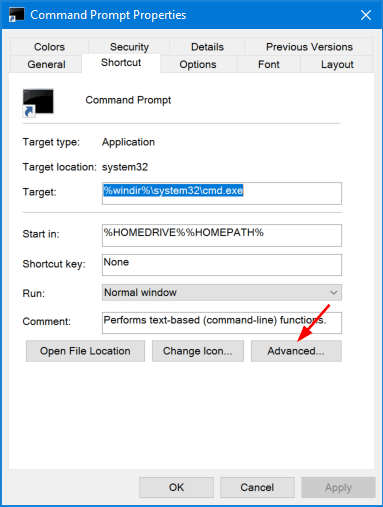Screen dimensions: 383x507
Task: Click the Target input field
Action: point(222,193)
